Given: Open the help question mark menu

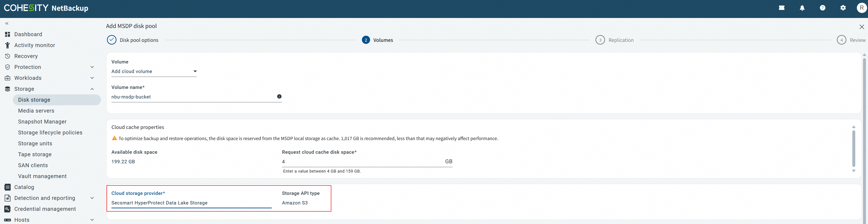Looking at the screenshot, I should (823, 8).
